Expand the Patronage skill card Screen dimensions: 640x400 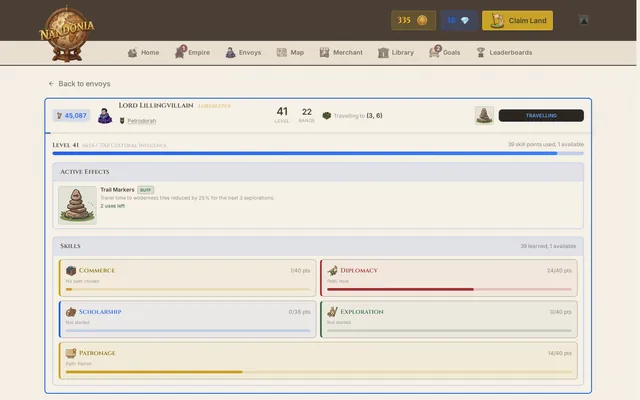[318, 361]
